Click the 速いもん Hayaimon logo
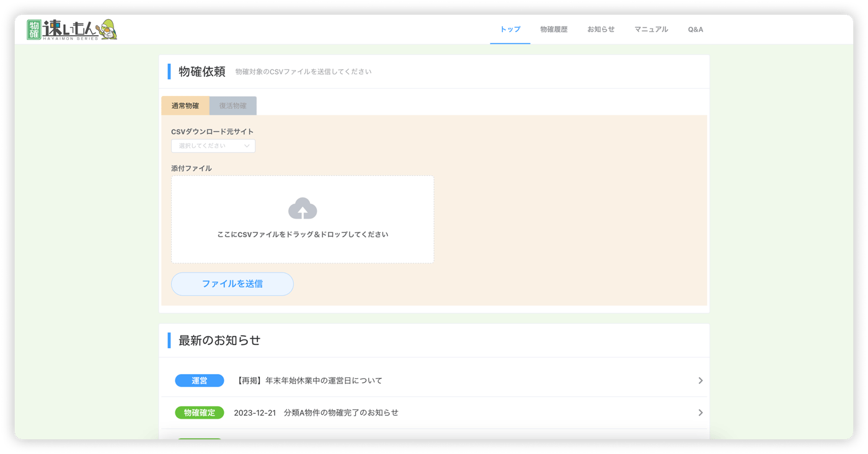Image resolution: width=868 pixels, height=454 pixels. (x=72, y=29)
